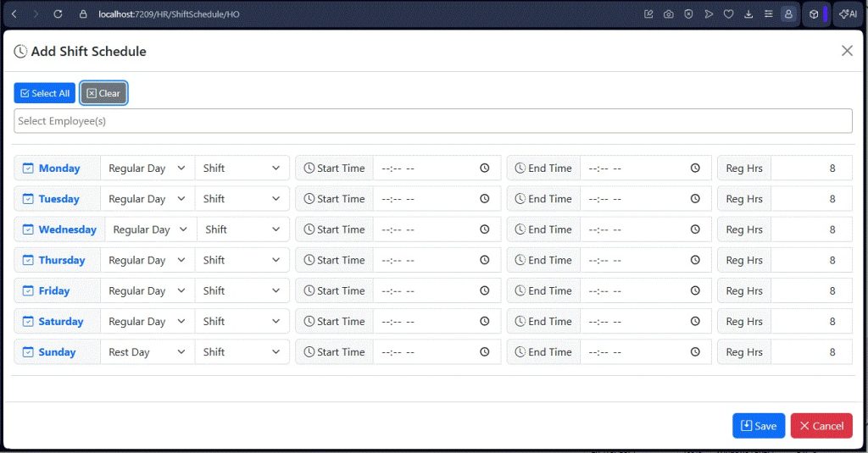Toggle the Monday day checkbox
868x453 pixels.
(x=28, y=168)
